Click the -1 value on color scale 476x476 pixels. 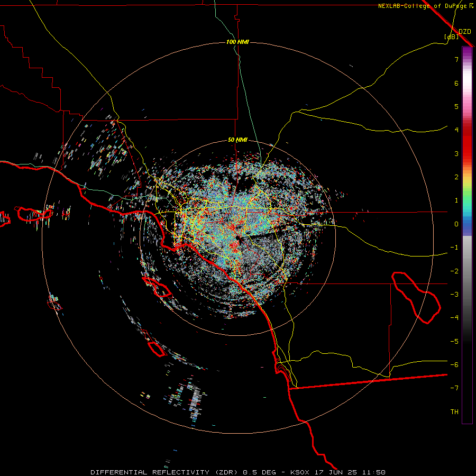(x=454, y=248)
